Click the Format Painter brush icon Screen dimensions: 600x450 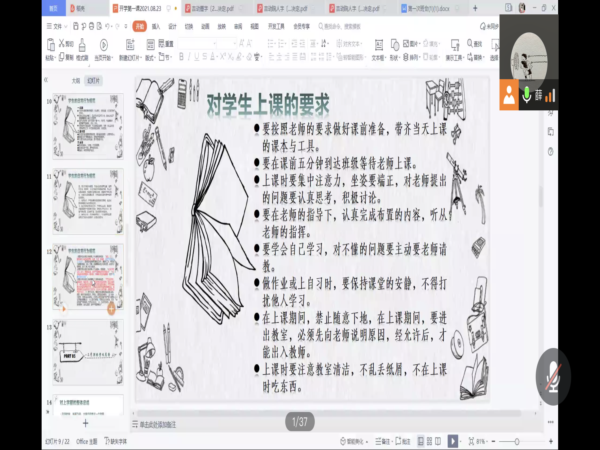point(82,46)
